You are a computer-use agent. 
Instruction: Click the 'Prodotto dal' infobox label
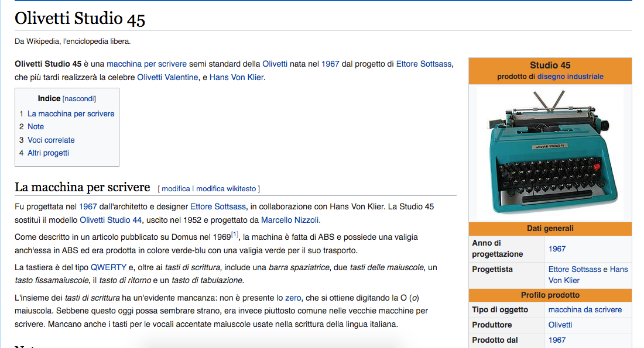[x=495, y=340]
